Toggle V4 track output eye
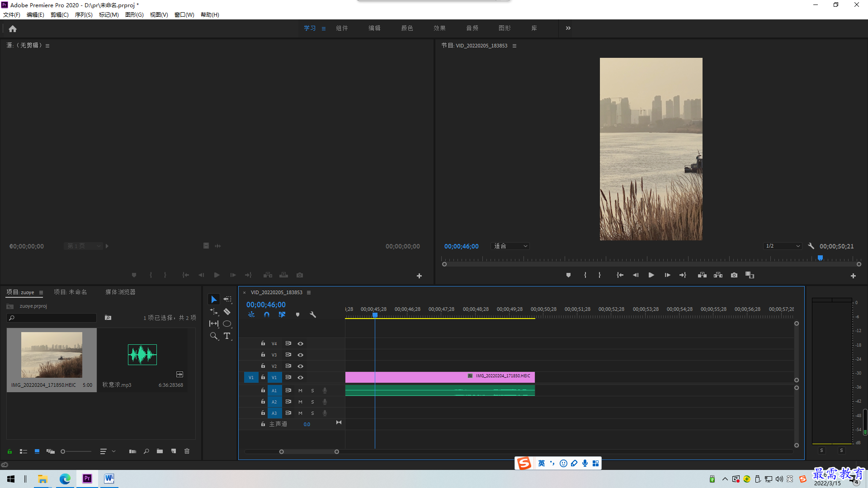868x488 pixels. pyautogui.click(x=300, y=343)
